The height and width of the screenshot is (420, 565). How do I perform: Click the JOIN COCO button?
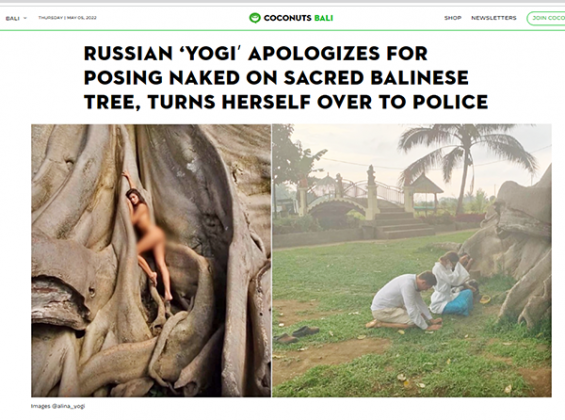(546, 18)
